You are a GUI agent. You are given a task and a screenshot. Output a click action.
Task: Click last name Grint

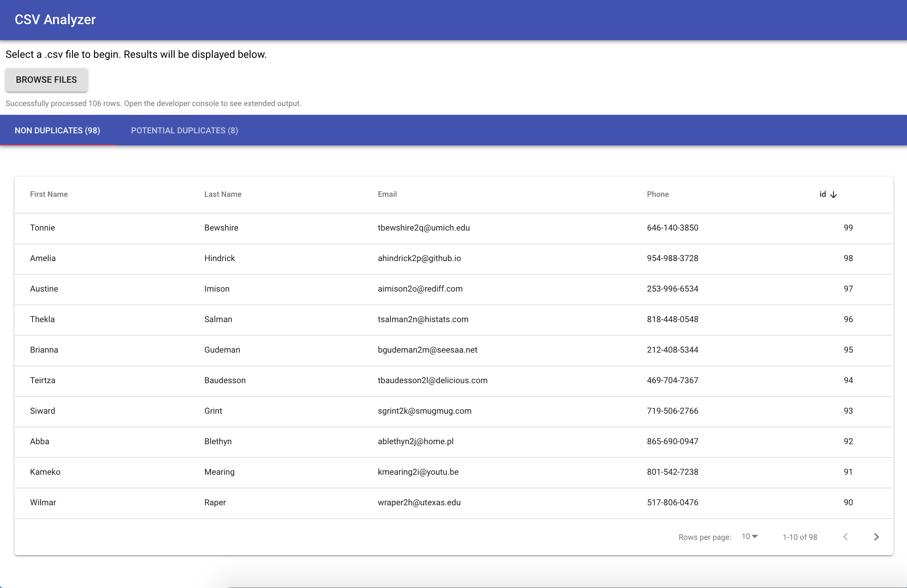tap(213, 411)
